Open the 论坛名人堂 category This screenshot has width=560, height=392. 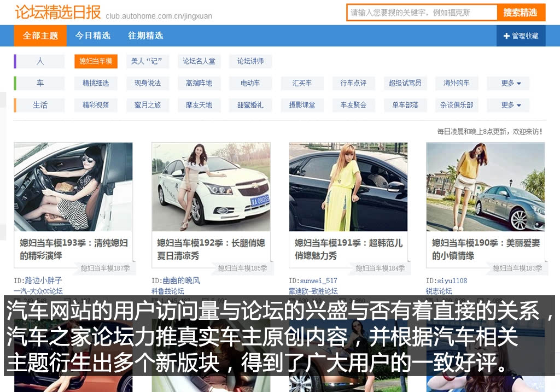pyautogui.click(x=199, y=61)
